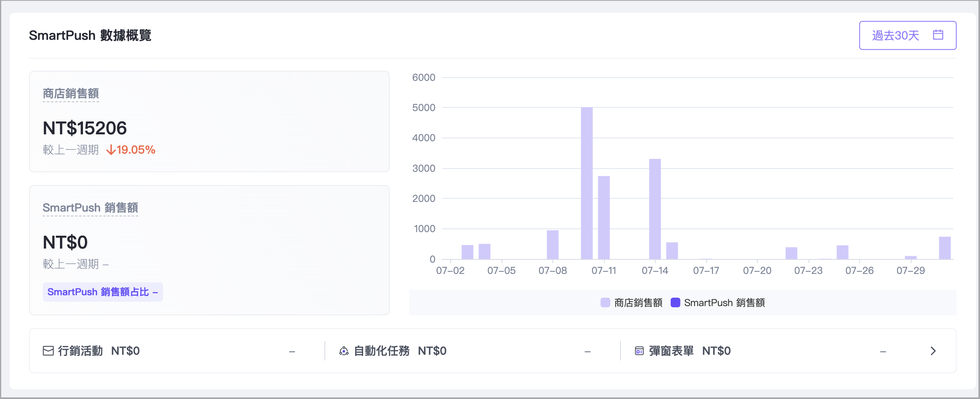Open the 過去30天 date range picker

[908, 35]
